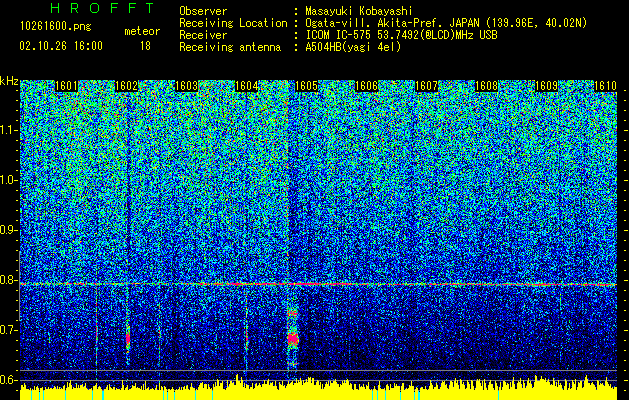This screenshot has height=400, width=629.
Task: Click the 0.6 frequency axis label
Action: [9, 380]
